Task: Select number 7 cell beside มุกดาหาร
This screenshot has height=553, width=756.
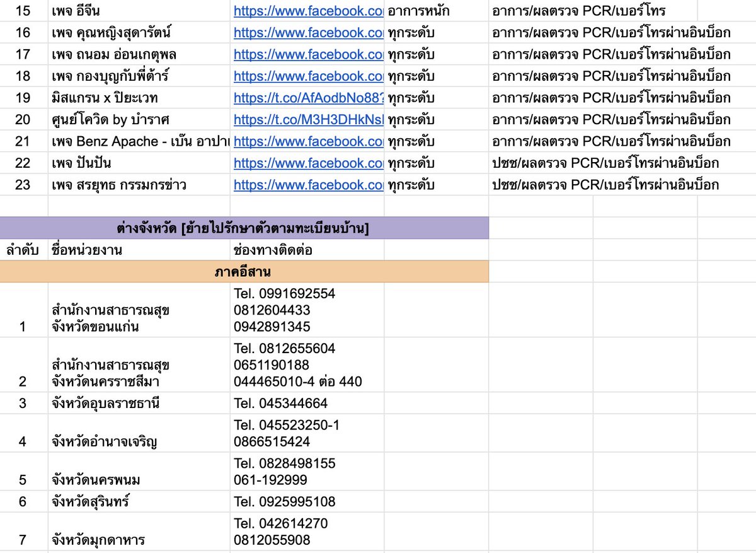Action: [24, 532]
